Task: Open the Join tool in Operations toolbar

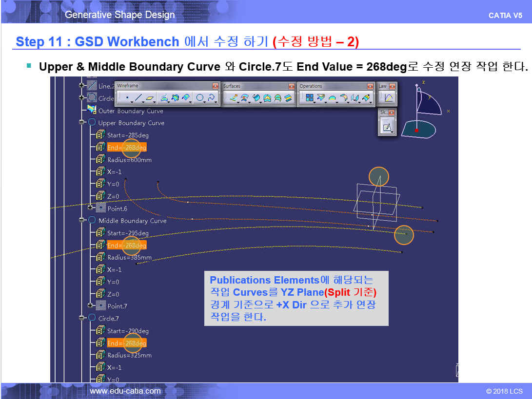Action: pyautogui.click(x=309, y=98)
